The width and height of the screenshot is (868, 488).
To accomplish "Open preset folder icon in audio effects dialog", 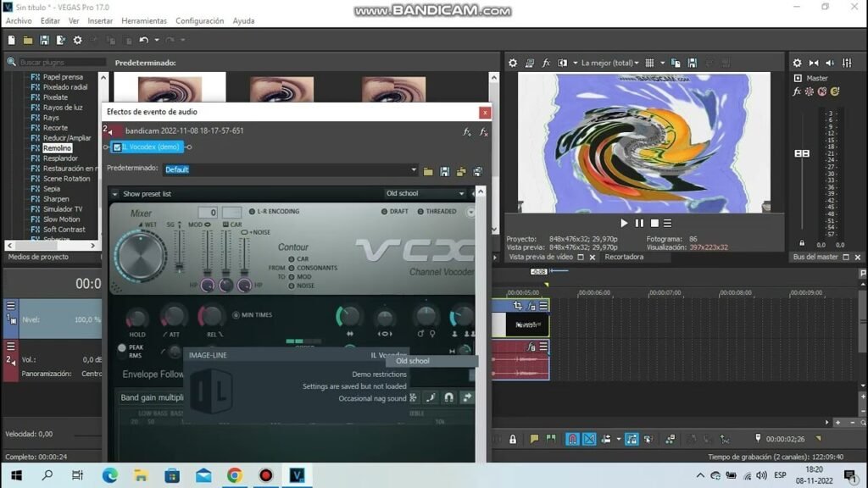I will tap(428, 171).
